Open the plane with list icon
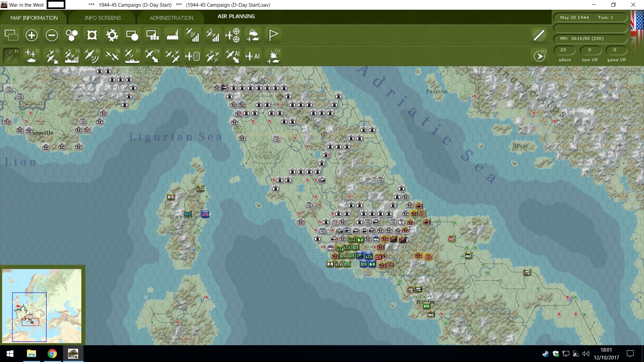This screenshot has width=644, height=362. [x=193, y=56]
